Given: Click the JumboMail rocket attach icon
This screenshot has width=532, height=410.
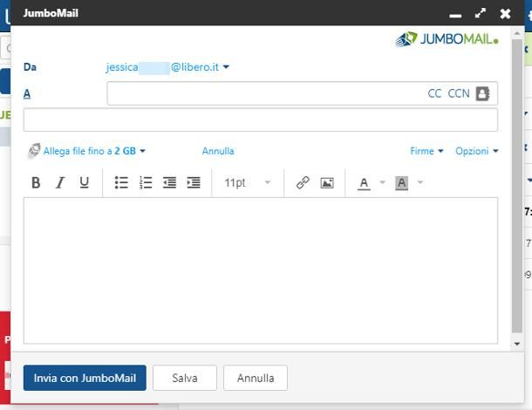Looking at the screenshot, I should (34, 151).
